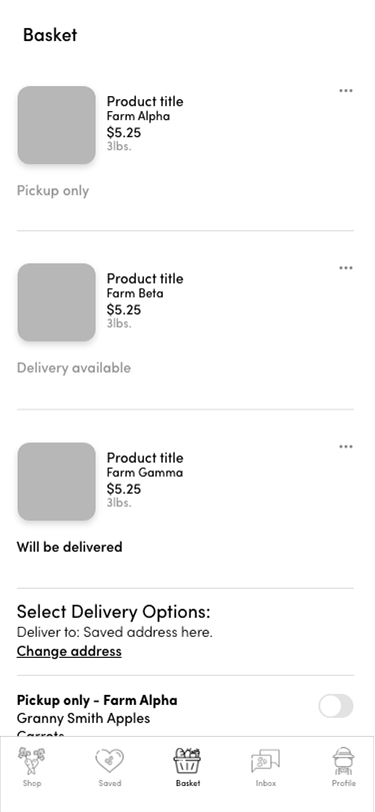The image size is (375, 812).
Task: Click the Saved tab label
Action: coord(110,783)
